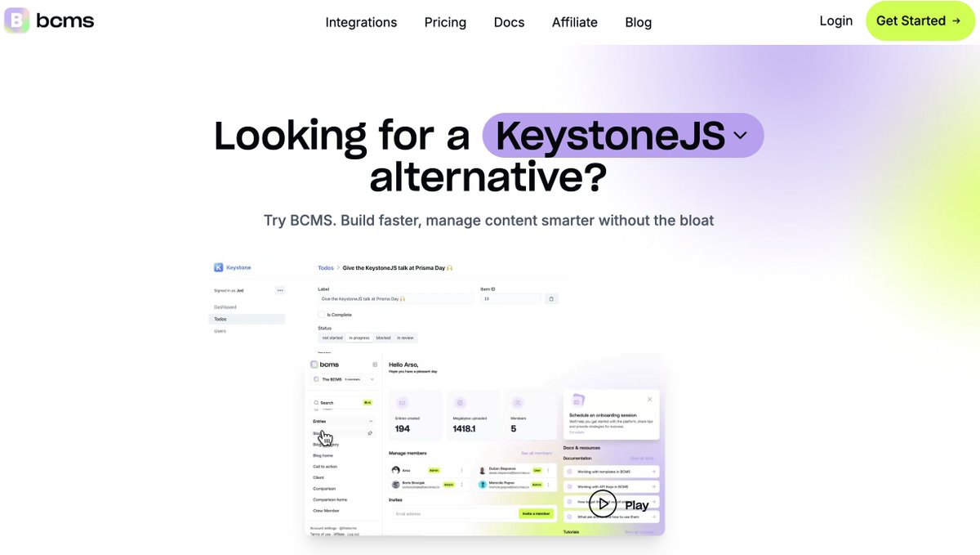Close the onboarding session card
The image size is (980, 555).
[x=650, y=400]
